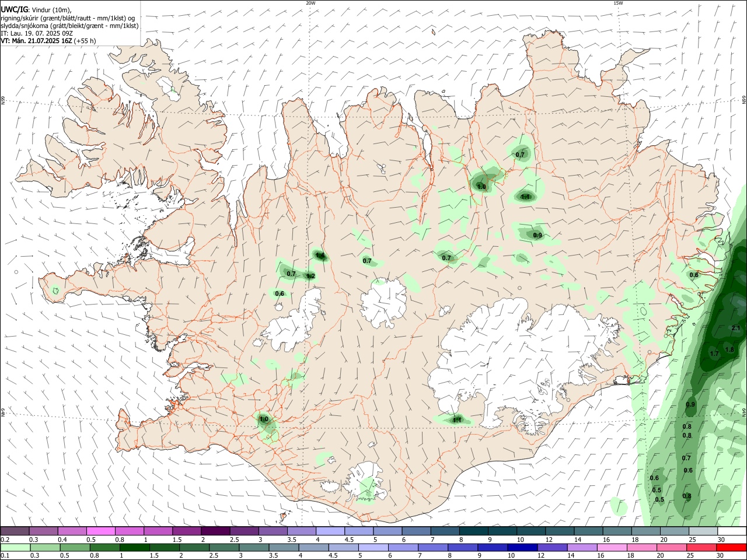Select the darkest purple 2 swatch on upper scale
The width and height of the screenshot is (747, 560).
click(215, 531)
